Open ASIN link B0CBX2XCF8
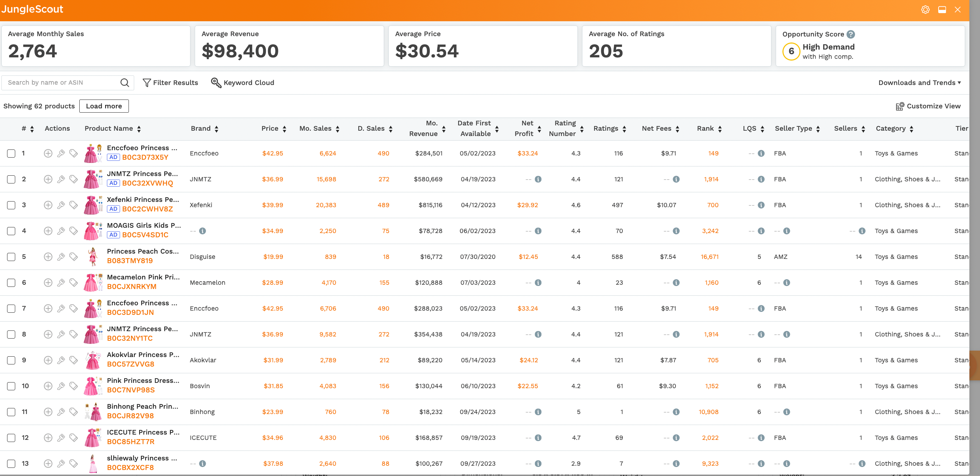This screenshot has height=476, width=980. 130,468
